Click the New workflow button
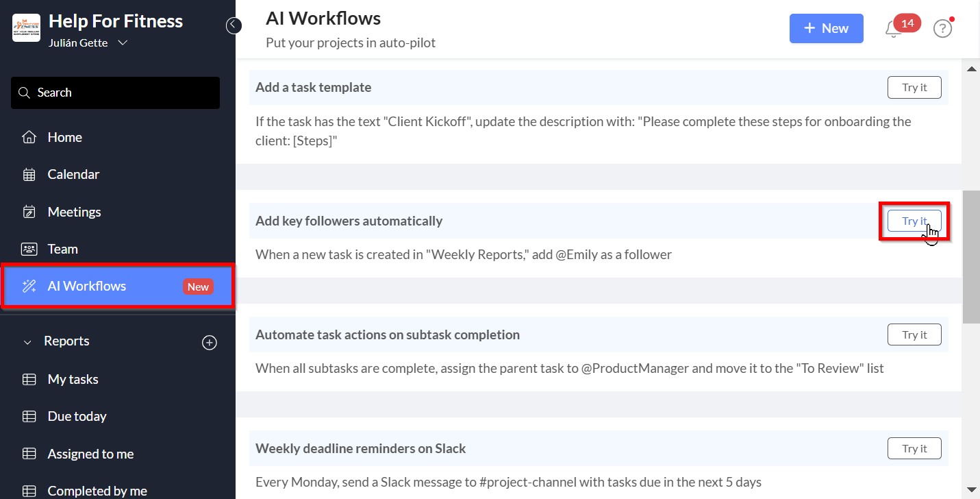The height and width of the screenshot is (499, 980). pos(826,28)
